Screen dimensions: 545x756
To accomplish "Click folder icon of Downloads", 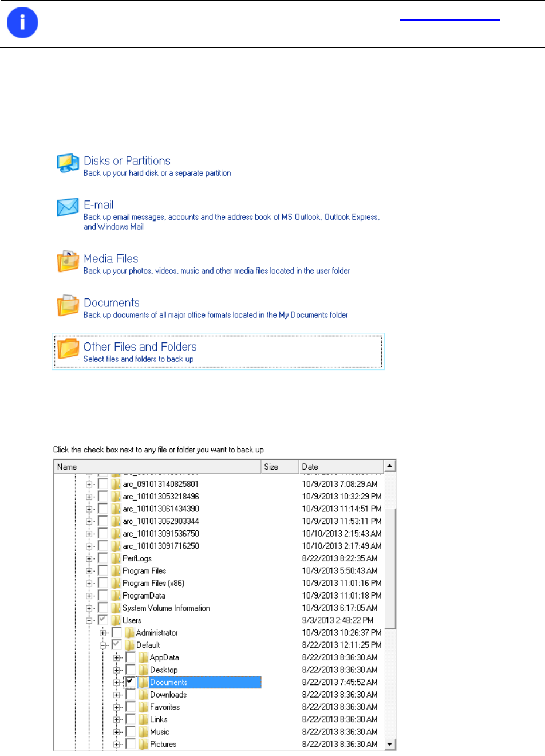I will coord(143,695).
